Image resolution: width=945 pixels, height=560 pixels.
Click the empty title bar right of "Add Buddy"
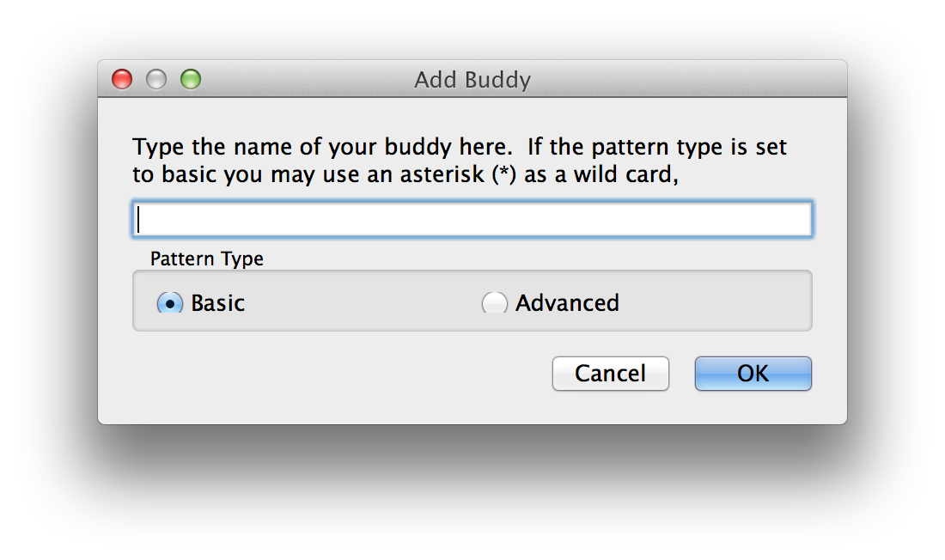coord(687,80)
